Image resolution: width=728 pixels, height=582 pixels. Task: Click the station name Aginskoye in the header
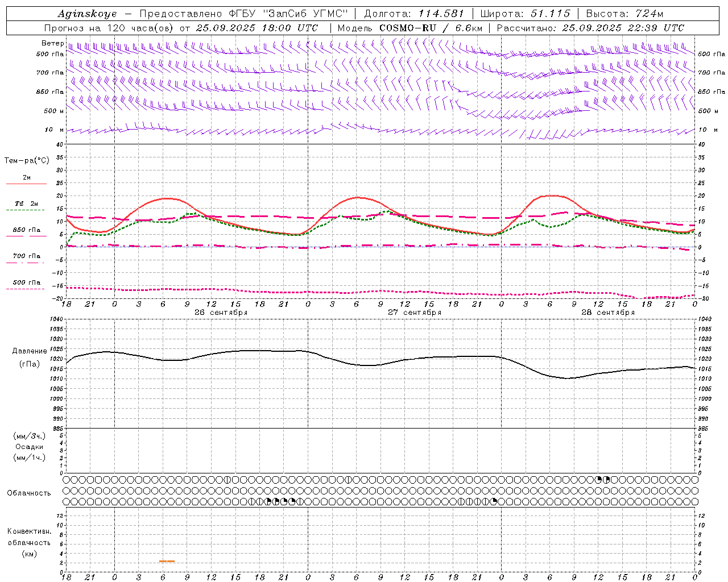[87, 14]
